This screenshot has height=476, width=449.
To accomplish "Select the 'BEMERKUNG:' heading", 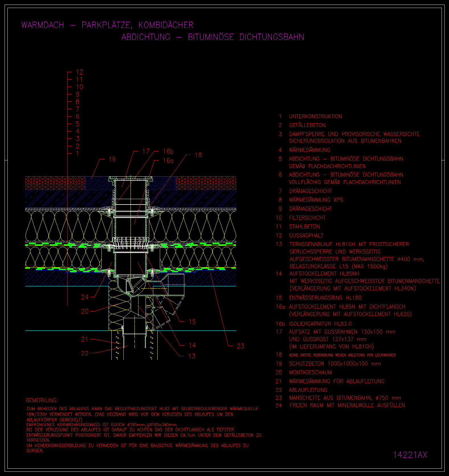I will coord(42,400).
